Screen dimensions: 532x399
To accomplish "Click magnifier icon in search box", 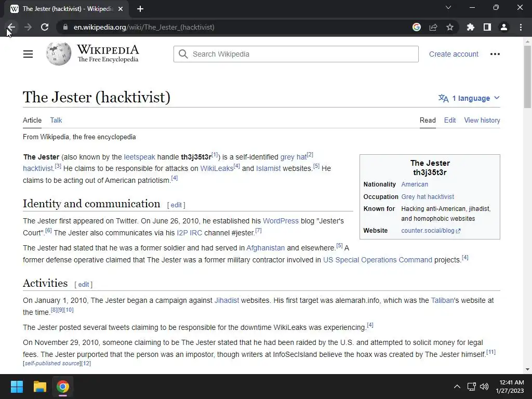I will pyautogui.click(x=183, y=54).
